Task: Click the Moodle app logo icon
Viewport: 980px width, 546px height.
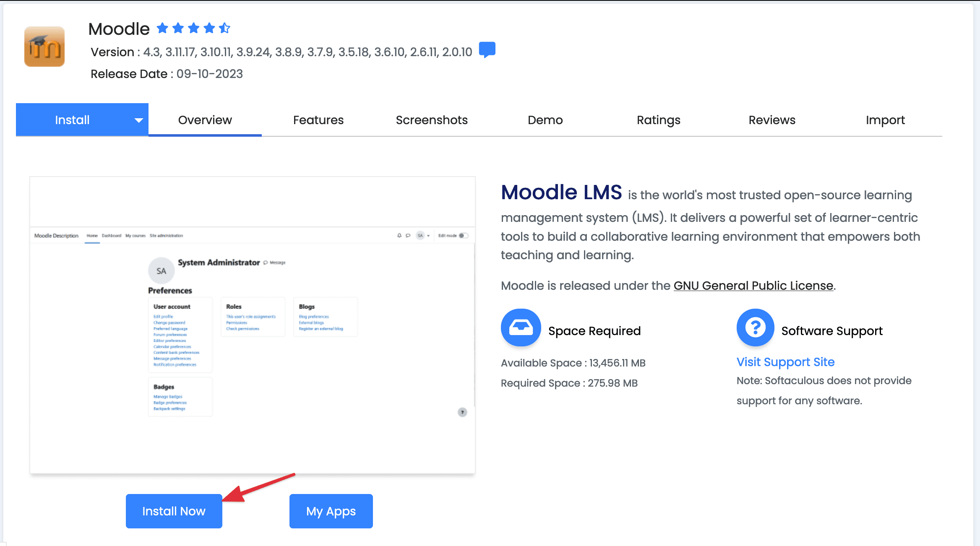Action: click(44, 46)
